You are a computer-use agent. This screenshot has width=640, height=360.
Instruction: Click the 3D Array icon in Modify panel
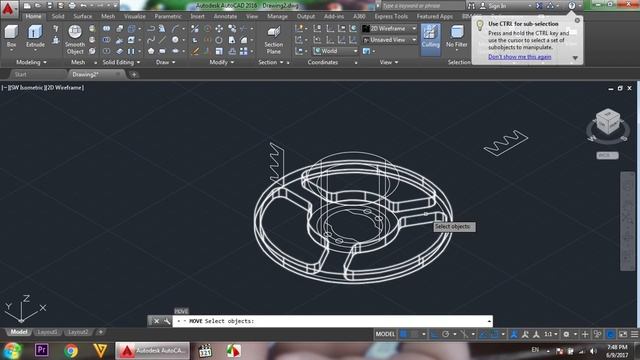(243, 51)
